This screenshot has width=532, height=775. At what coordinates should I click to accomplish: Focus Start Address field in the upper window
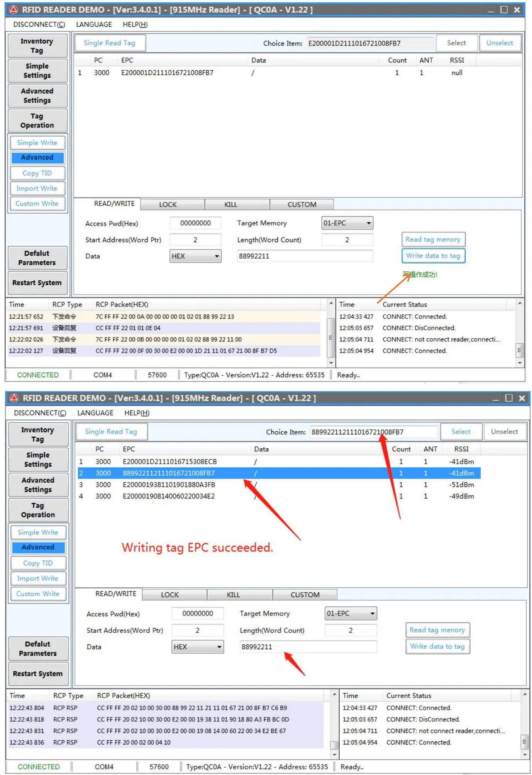click(195, 240)
